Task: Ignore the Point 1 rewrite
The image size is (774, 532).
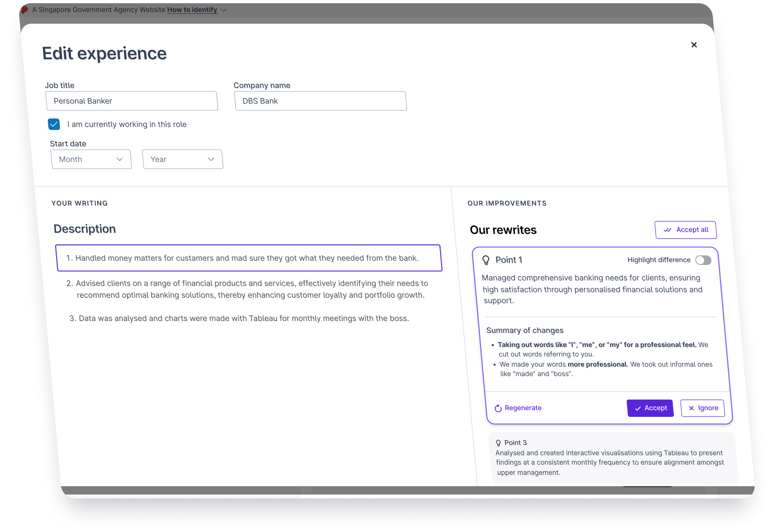Action: coord(703,408)
